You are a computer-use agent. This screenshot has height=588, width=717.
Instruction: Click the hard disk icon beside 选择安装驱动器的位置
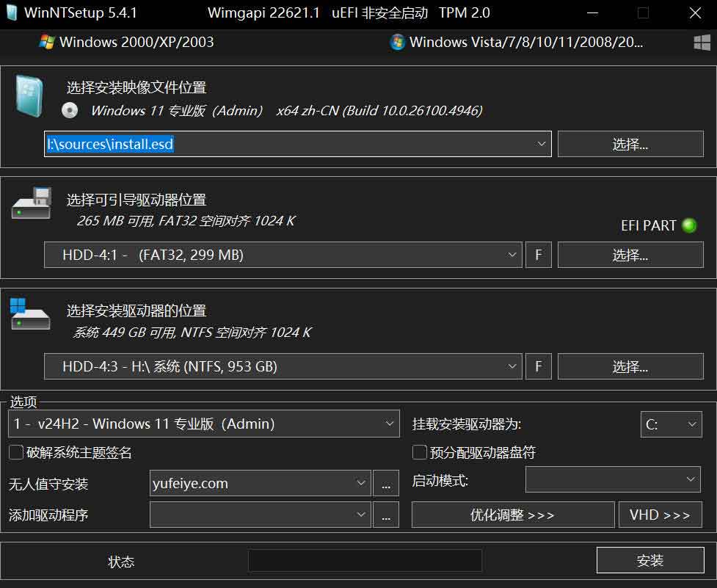(x=29, y=316)
